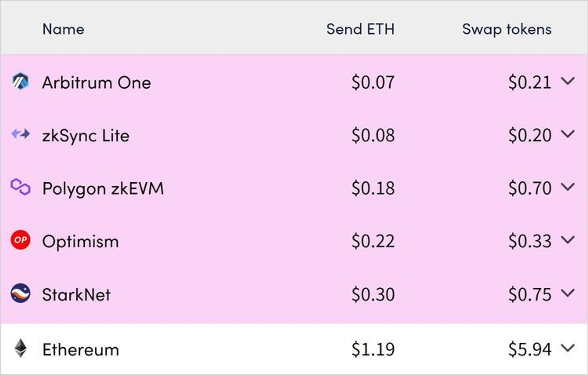Click the Ethereum $5.94 swap fee
Image resolution: width=588 pixels, height=375 pixels.
529,349
